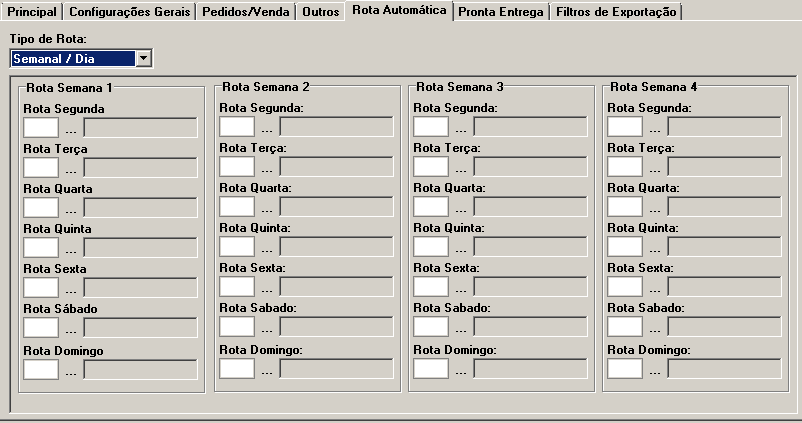Click Rota Quinta code field in Semana 3
The width and height of the screenshot is (802, 423).
[431, 247]
